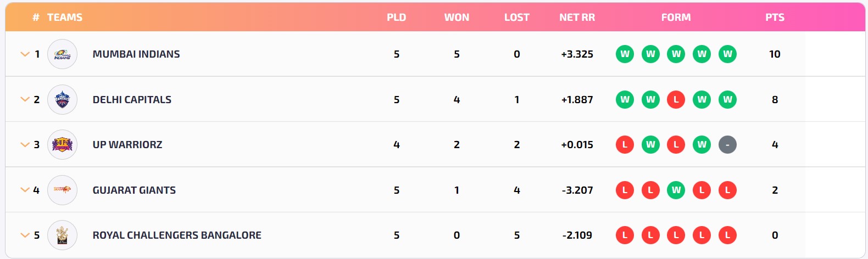Expand the Mumbai Indians row chevron
The height and width of the screenshot is (259, 868).
coord(25,54)
